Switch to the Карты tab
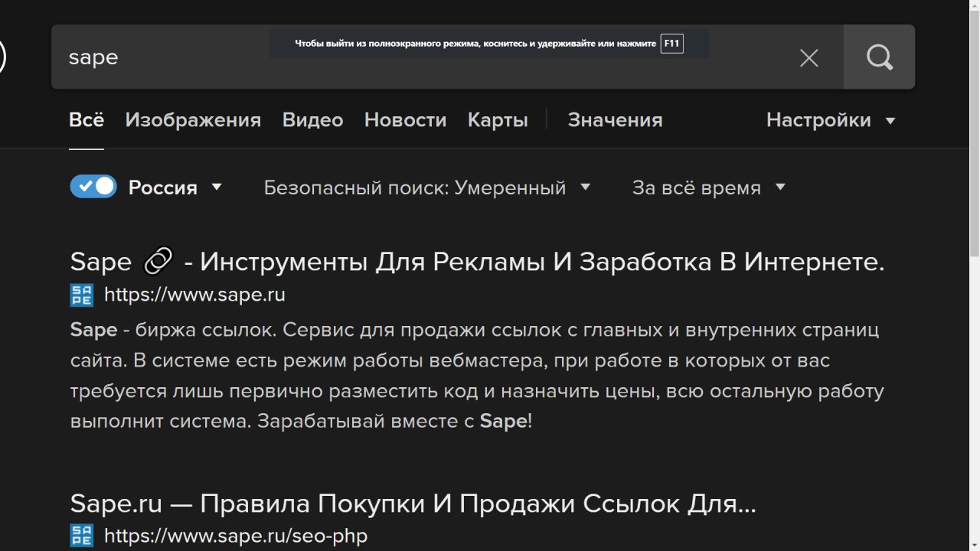The width and height of the screenshot is (980, 551). (498, 120)
